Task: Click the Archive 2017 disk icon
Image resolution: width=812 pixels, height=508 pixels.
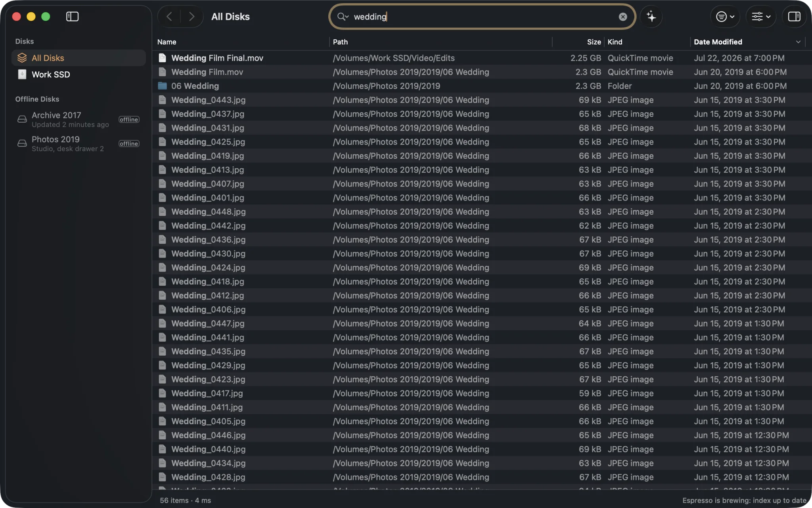Action: coord(22,119)
